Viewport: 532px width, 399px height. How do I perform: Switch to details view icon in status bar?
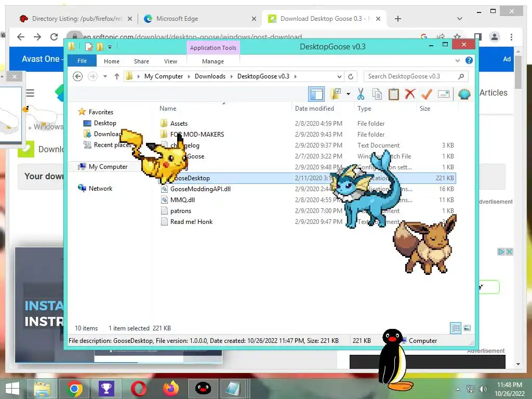456,328
